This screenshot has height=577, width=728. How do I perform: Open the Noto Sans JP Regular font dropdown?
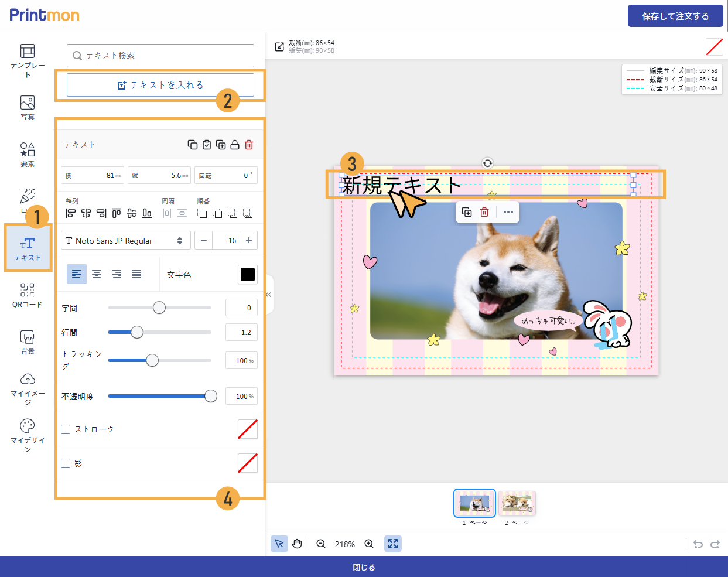(125, 241)
